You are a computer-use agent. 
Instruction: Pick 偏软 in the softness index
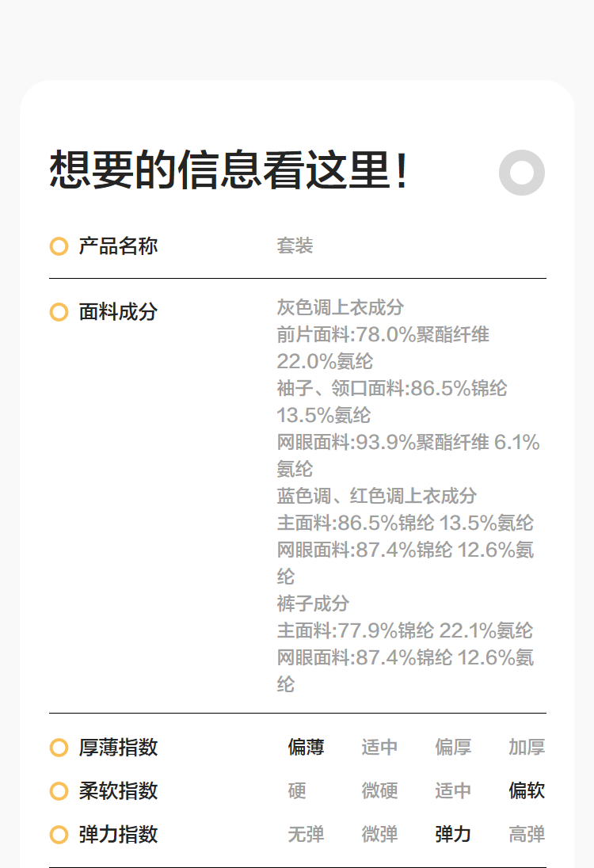click(x=527, y=791)
